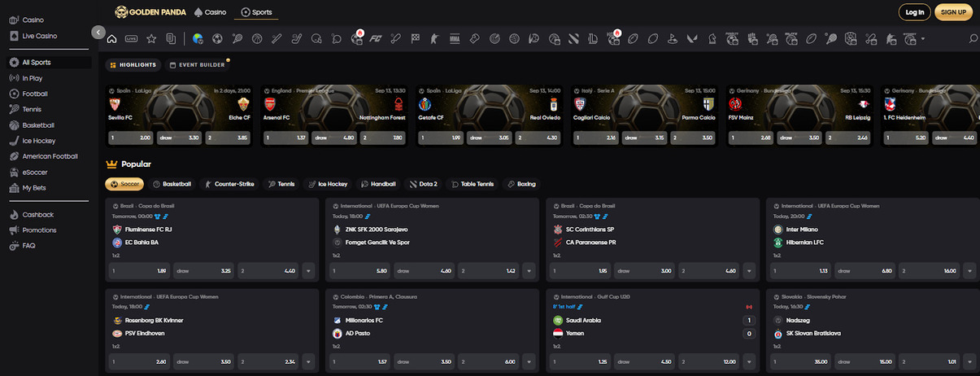This screenshot has height=376, width=980.
Task: Select the League of Legends icon
Action: (x=593, y=38)
